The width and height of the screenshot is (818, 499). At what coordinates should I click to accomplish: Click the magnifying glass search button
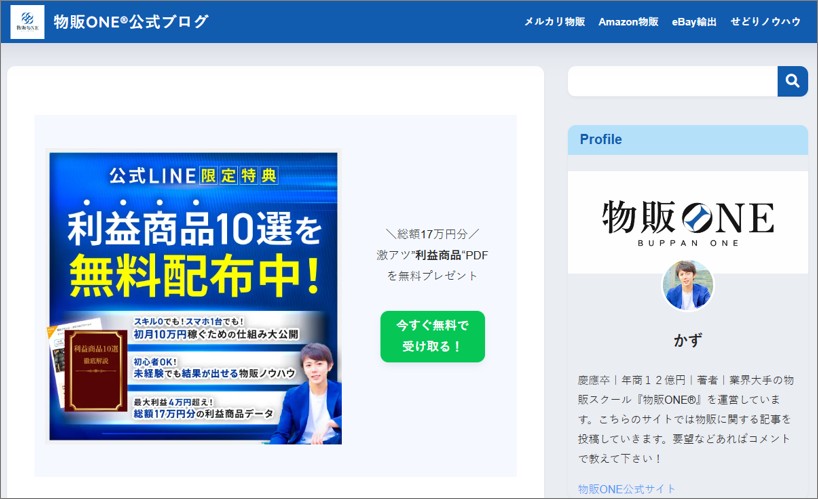coord(792,81)
